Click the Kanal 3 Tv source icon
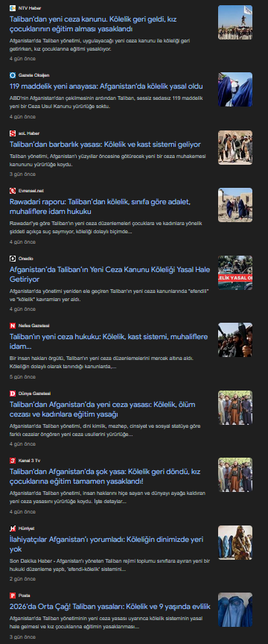The width and height of the screenshot is (268, 644). pyautogui.click(x=13, y=461)
